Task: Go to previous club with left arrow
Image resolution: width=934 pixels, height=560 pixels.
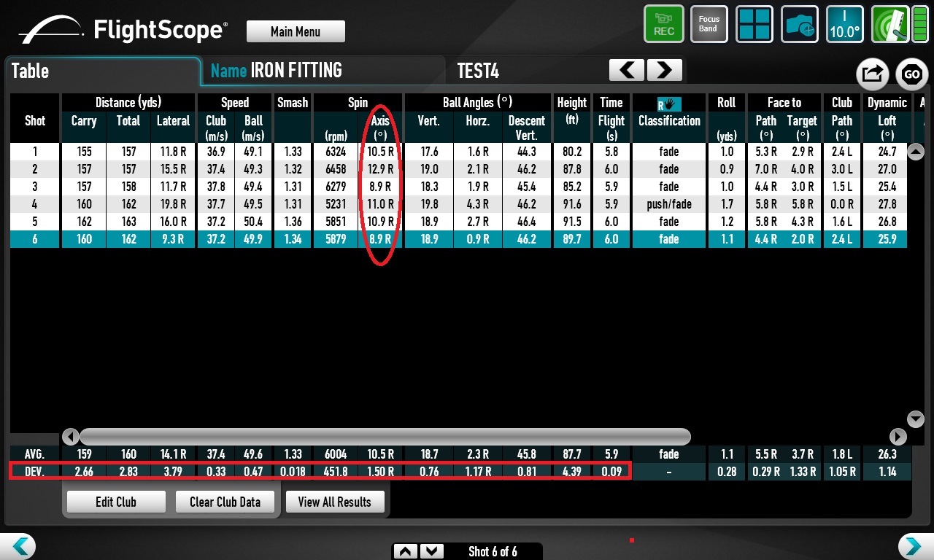Action: tap(627, 70)
